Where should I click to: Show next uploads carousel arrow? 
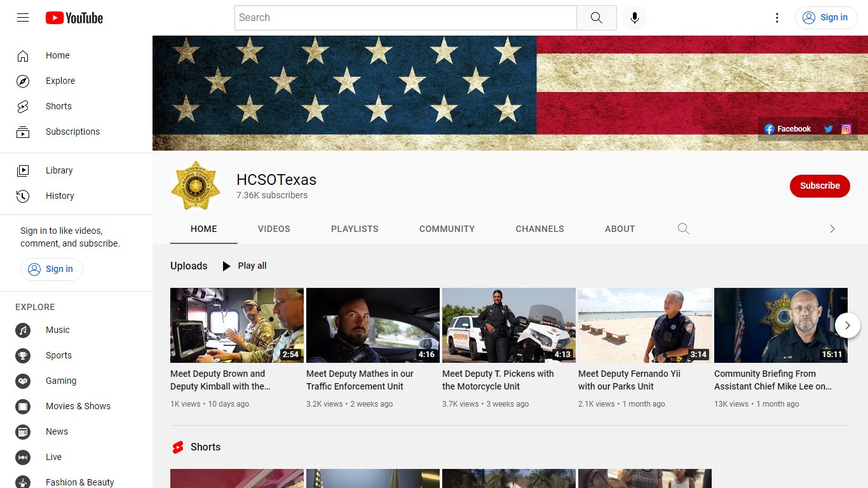pyautogui.click(x=848, y=325)
